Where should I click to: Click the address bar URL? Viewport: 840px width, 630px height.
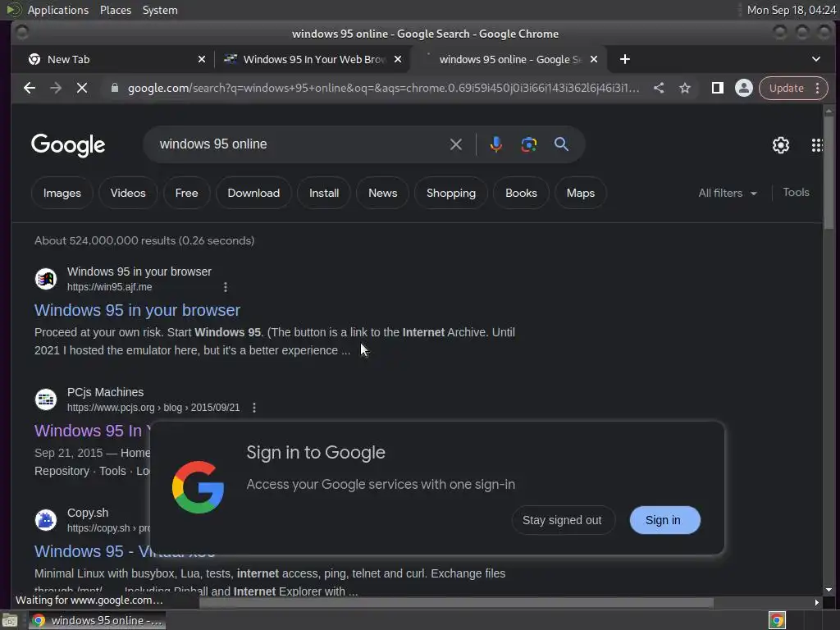(x=383, y=88)
